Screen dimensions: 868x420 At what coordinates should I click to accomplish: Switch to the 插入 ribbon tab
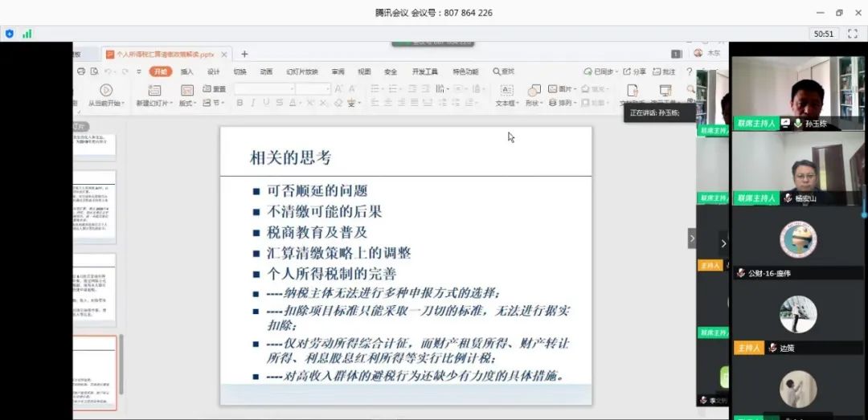(186, 71)
